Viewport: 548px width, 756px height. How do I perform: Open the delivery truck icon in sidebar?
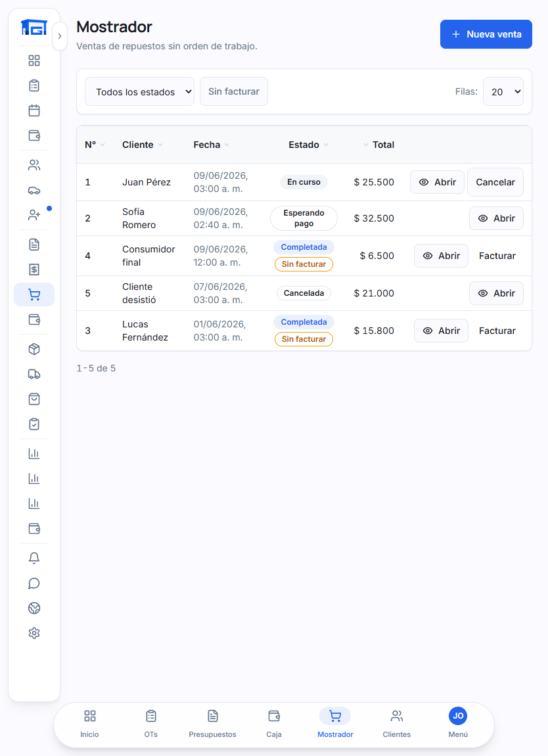[x=34, y=374]
